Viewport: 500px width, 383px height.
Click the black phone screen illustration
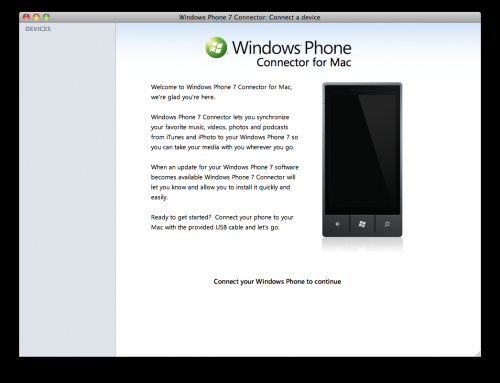362,150
